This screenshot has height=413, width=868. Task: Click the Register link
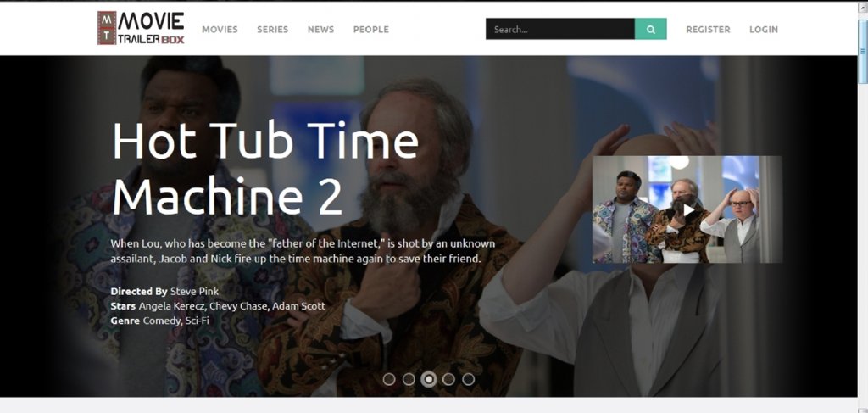[x=708, y=30]
